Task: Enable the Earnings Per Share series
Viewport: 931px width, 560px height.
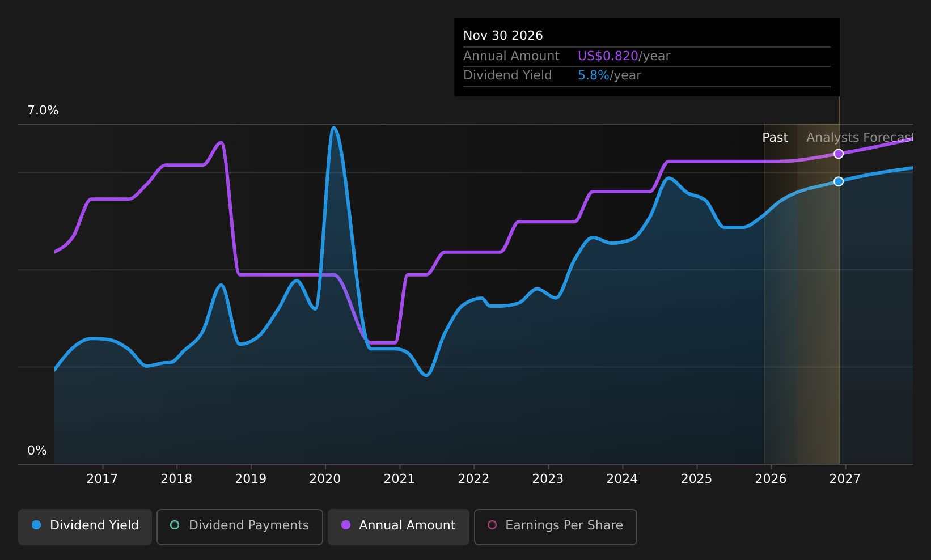Action: 556,527
